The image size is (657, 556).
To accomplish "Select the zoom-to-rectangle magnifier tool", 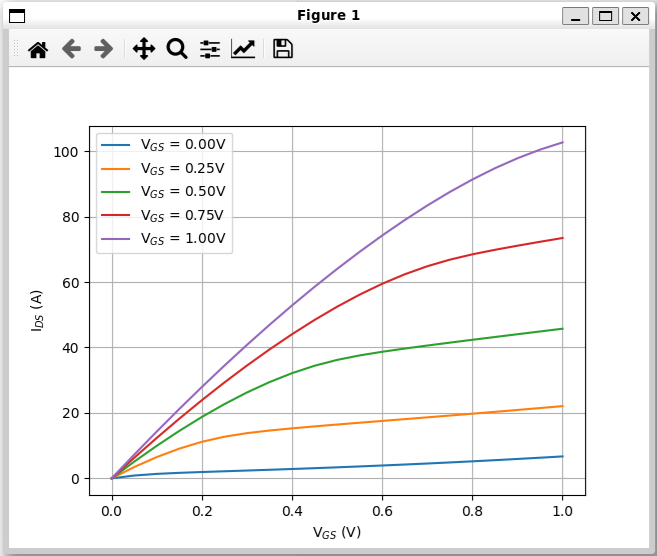I will coord(177,49).
